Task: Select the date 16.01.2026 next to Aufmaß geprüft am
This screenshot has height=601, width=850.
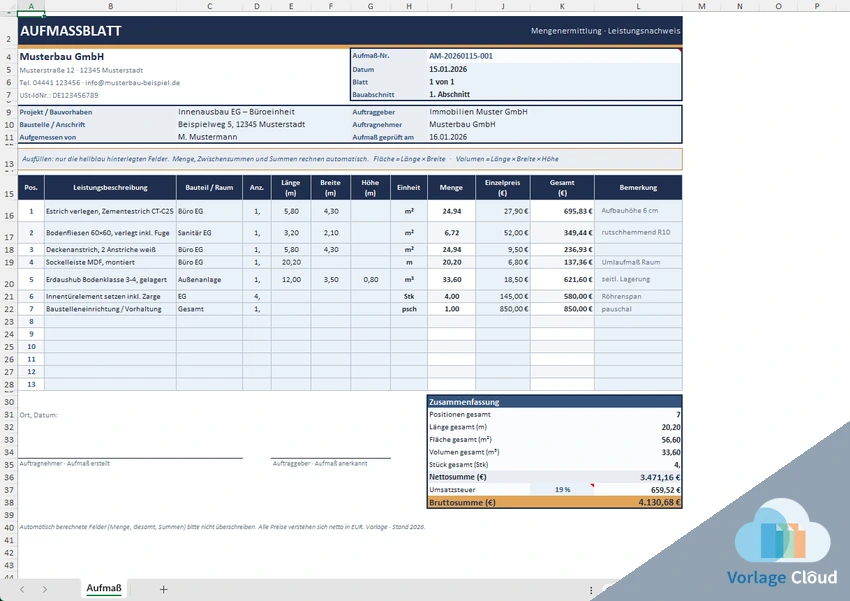Action: click(x=448, y=137)
